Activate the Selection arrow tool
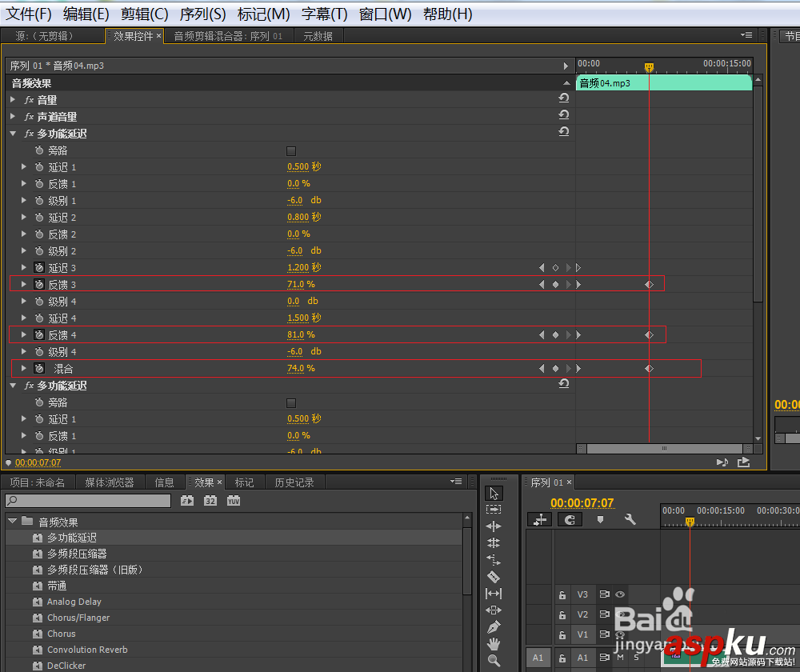 point(494,494)
